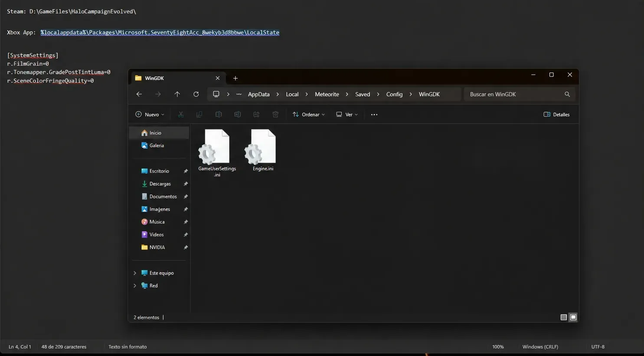Refresh the WinGDK folder view
Screen dimensions: 644x356
[196, 94]
